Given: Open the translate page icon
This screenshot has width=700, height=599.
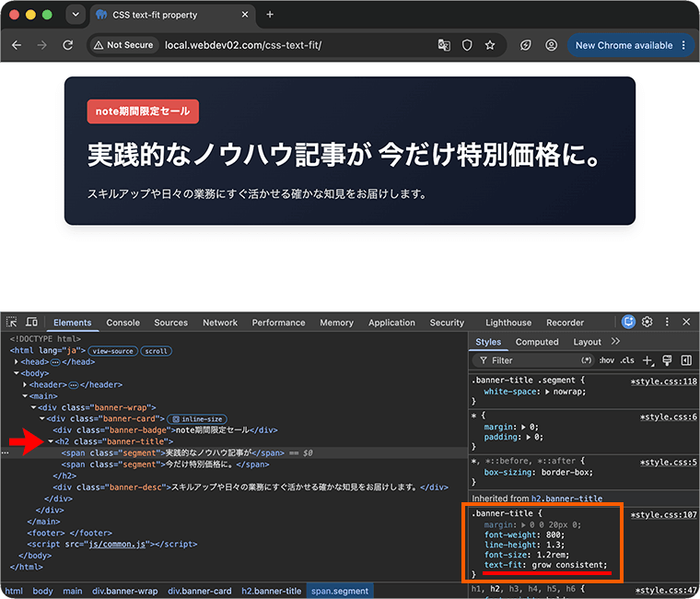Looking at the screenshot, I should pyautogui.click(x=444, y=45).
